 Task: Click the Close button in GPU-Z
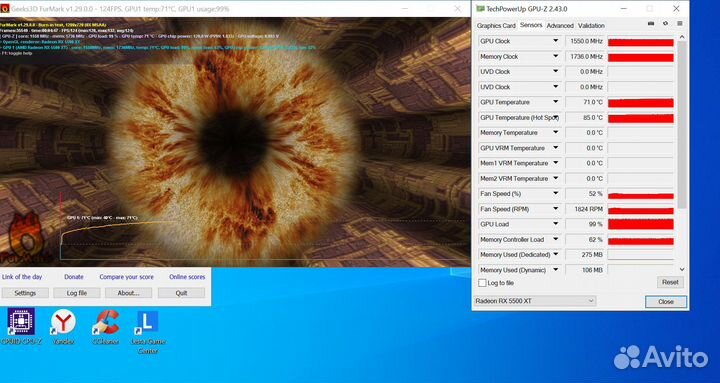coord(666,302)
